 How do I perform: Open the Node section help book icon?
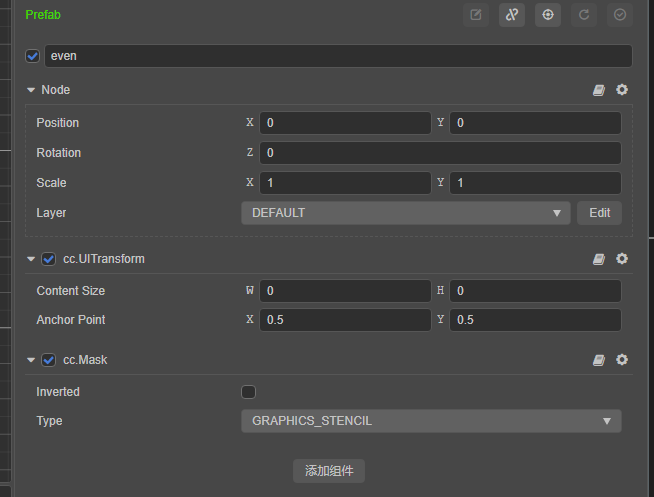(599, 90)
